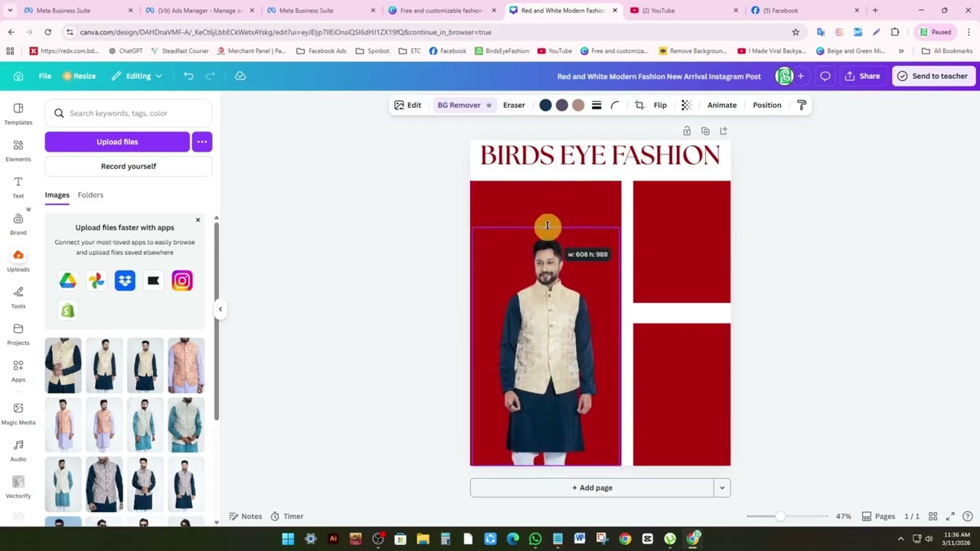
Task: Click the zoom slider handle
Action: click(779, 517)
